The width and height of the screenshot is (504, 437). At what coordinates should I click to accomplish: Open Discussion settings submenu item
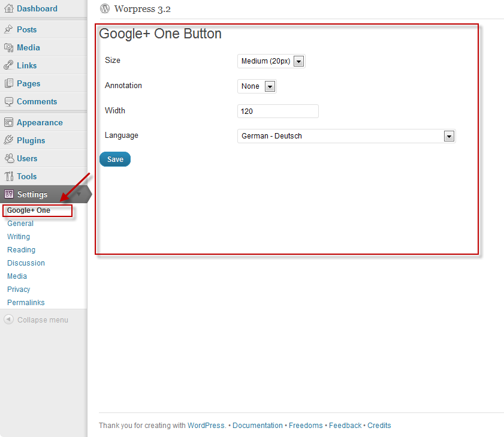coord(26,263)
